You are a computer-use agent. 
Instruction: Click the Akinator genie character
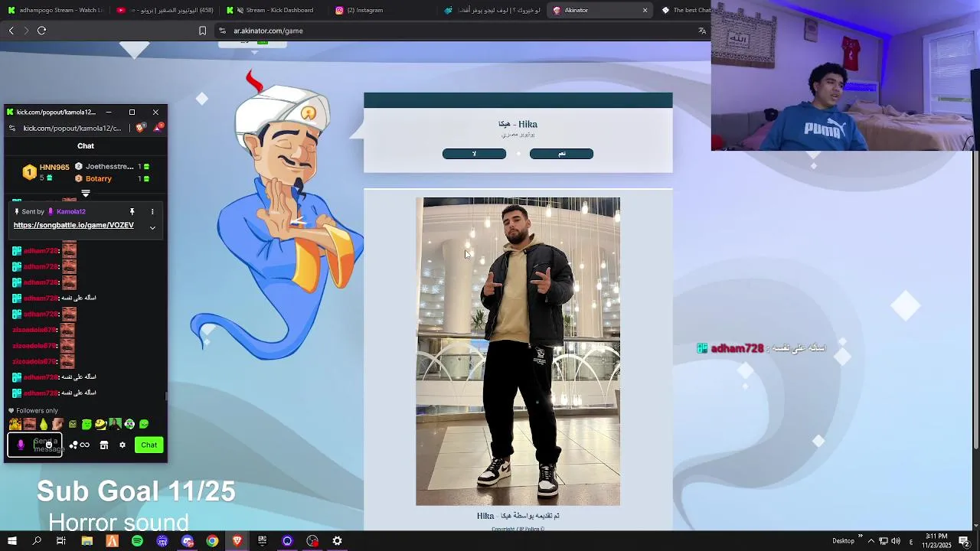point(277,214)
